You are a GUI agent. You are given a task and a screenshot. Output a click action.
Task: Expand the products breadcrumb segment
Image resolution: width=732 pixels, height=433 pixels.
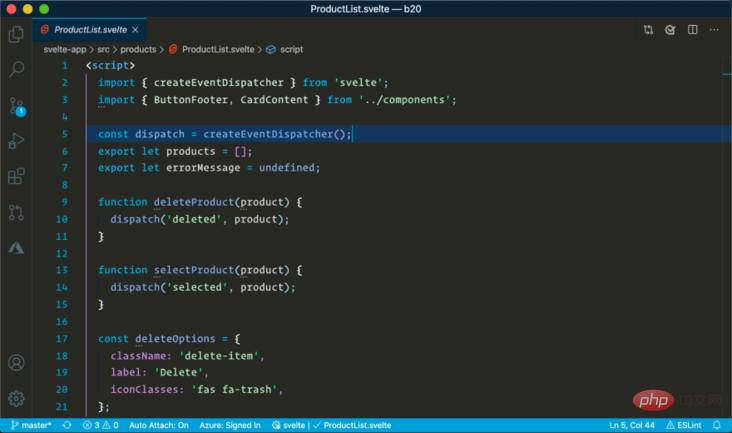tap(137, 48)
